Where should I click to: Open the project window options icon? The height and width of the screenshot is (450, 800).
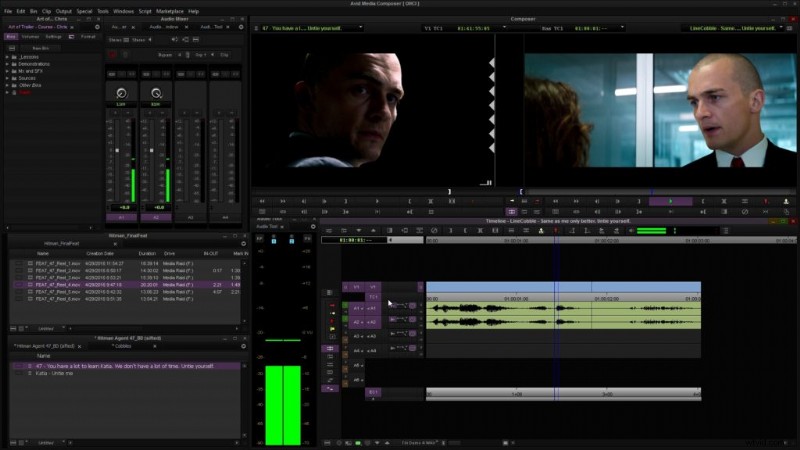(x=97, y=27)
